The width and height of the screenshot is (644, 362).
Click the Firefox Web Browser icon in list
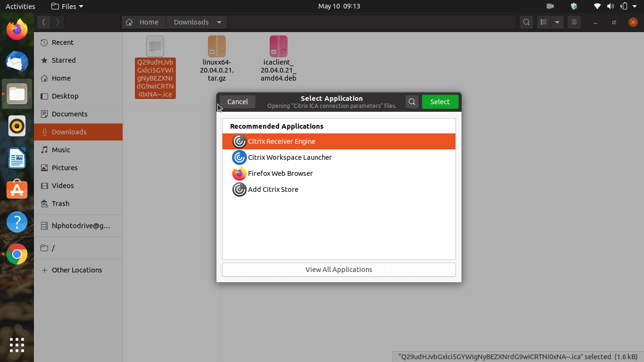tap(239, 173)
